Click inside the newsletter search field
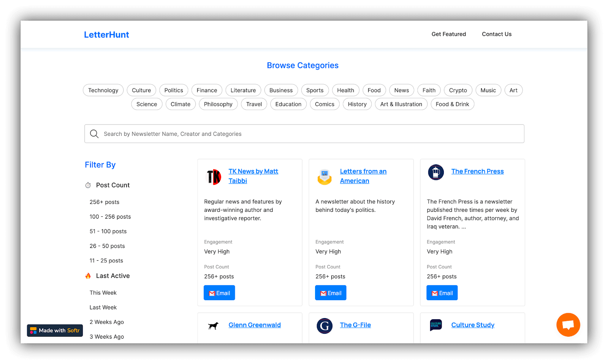The width and height of the screenshot is (608, 364). (x=266, y=134)
